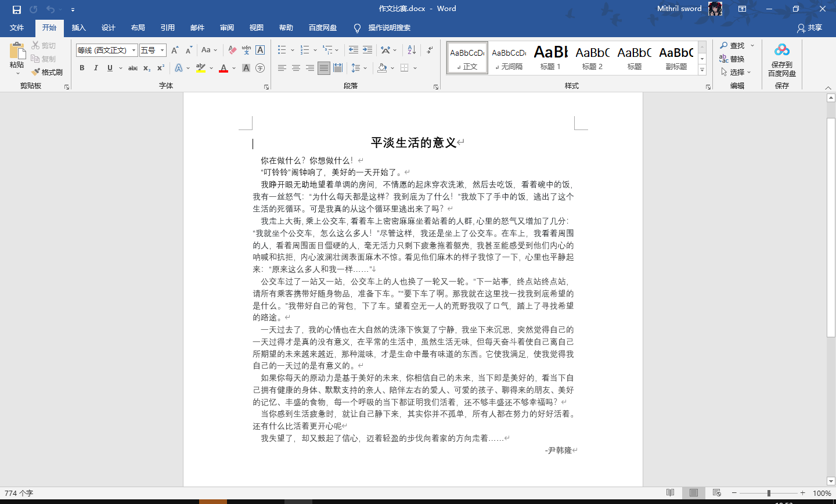This screenshot has height=504, width=836.
Task: Open the font size (五号) dropdown
Action: tap(163, 51)
